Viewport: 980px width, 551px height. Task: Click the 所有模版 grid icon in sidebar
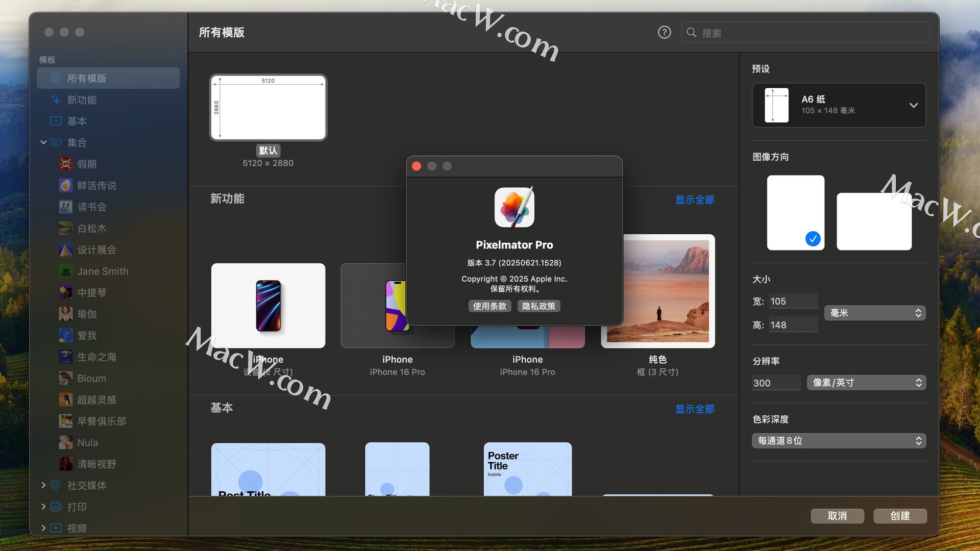coord(56,78)
